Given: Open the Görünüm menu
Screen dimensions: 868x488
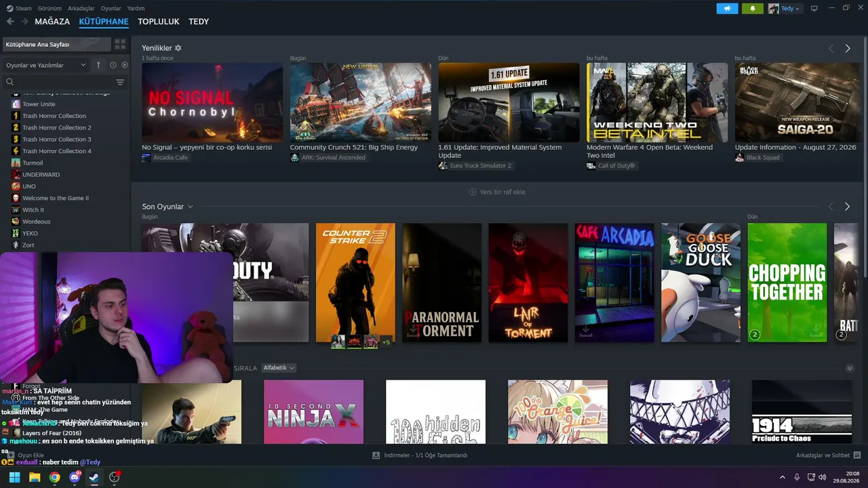Looking at the screenshot, I should tap(50, 8).
